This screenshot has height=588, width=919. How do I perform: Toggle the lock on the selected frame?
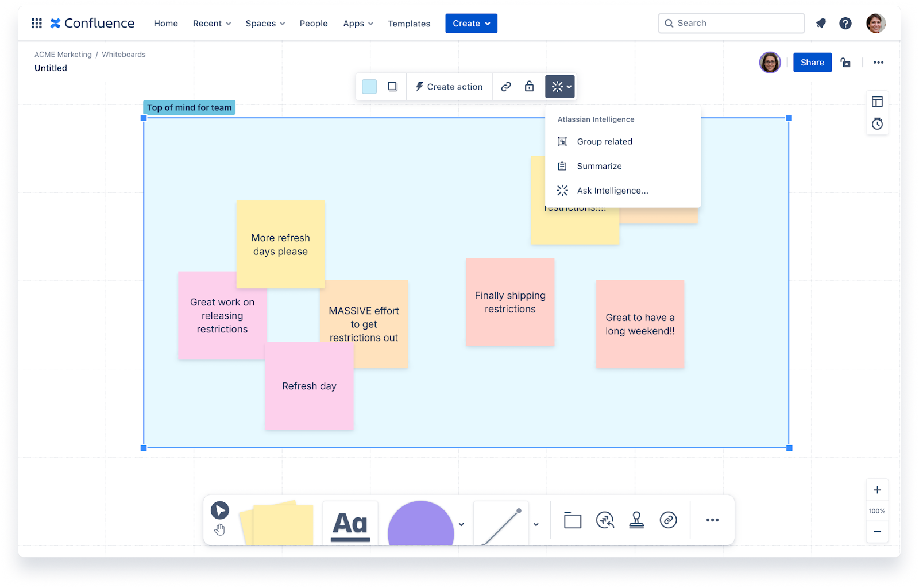528,86
